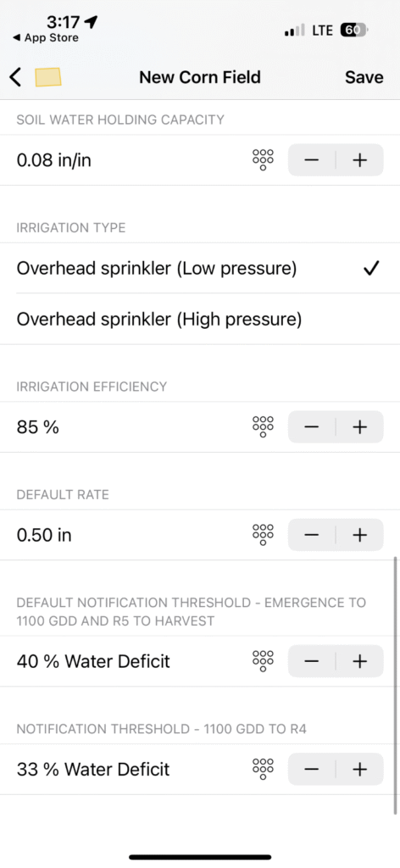400x868 pixels.
Task: Click the vertical scrollbar indicator
Action: click(x=396, y=685)
